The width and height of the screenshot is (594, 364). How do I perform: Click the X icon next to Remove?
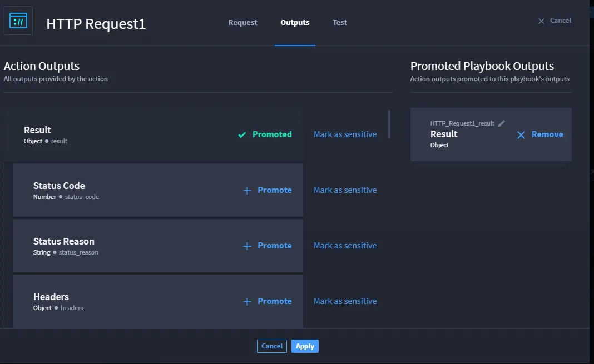pos(521,135)
